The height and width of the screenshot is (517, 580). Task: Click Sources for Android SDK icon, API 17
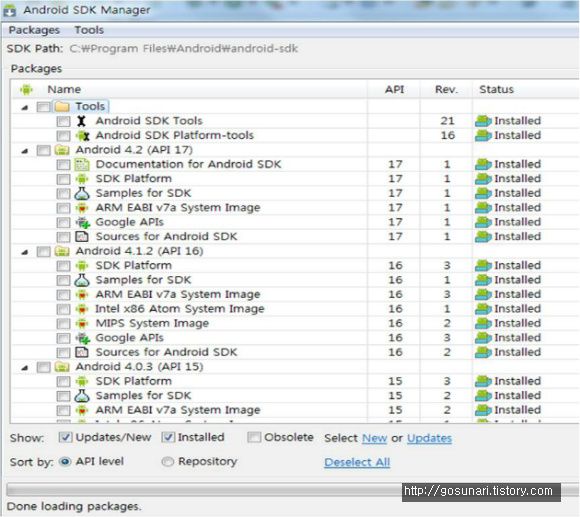82,237
